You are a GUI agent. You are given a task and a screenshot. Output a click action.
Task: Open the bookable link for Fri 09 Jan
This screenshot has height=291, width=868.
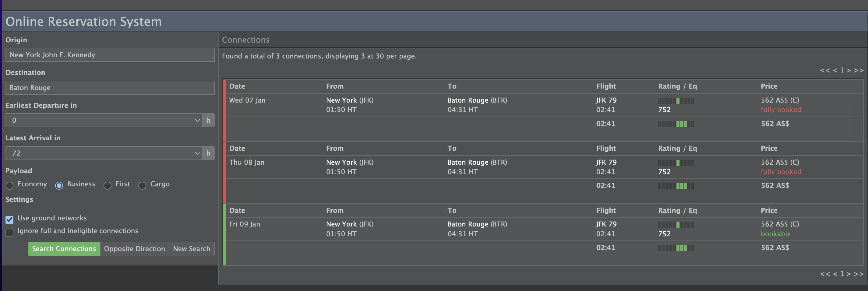(775, 234)
